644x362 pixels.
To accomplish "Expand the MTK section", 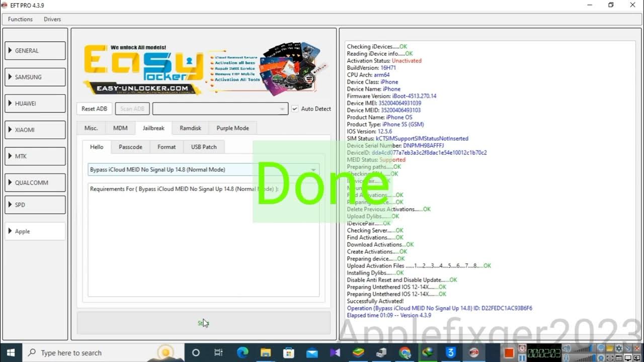I will (35, 156).
